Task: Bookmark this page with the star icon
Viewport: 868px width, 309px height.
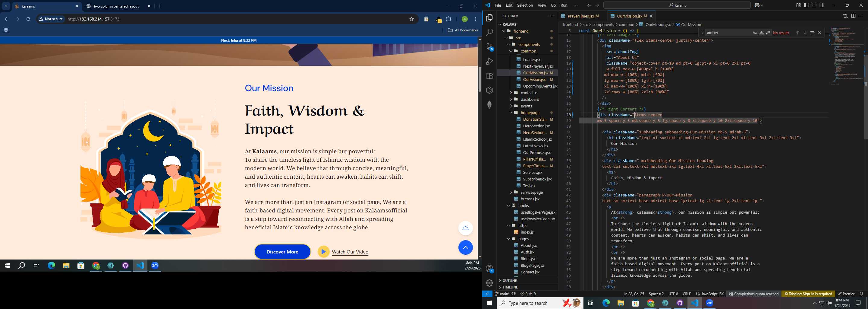Action: click(411, 19)
